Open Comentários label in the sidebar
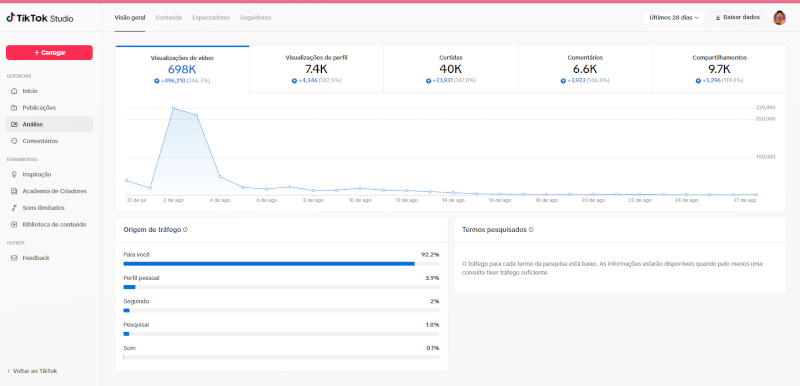The width and height of the screenshot is (800, 386). [x=40, y=141]
